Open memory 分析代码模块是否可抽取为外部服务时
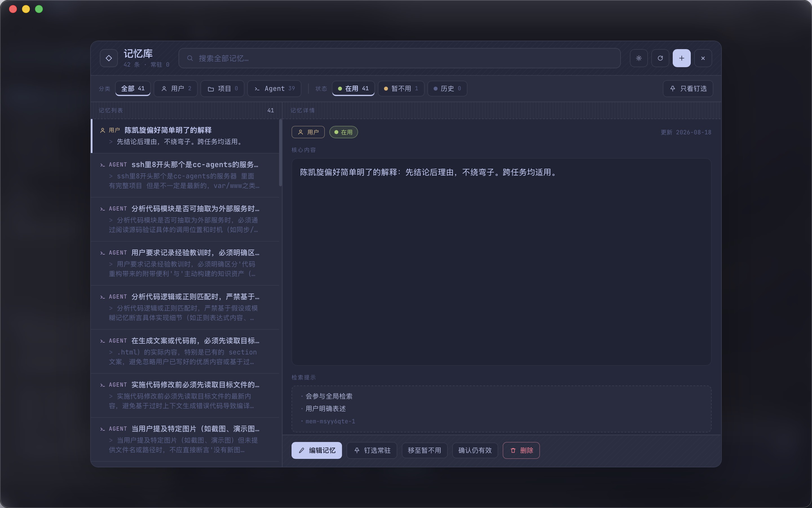 185,219
